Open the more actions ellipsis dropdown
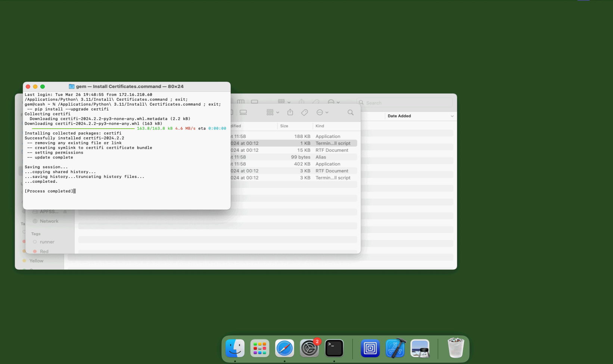Screen dimensions: 613x364 pyautogui.click(x=323, y=112)
